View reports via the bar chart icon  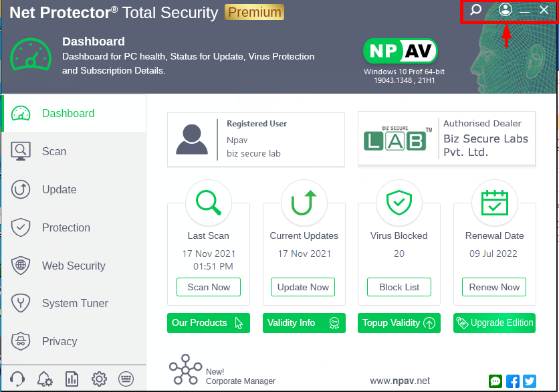click(x=72, y=379)
